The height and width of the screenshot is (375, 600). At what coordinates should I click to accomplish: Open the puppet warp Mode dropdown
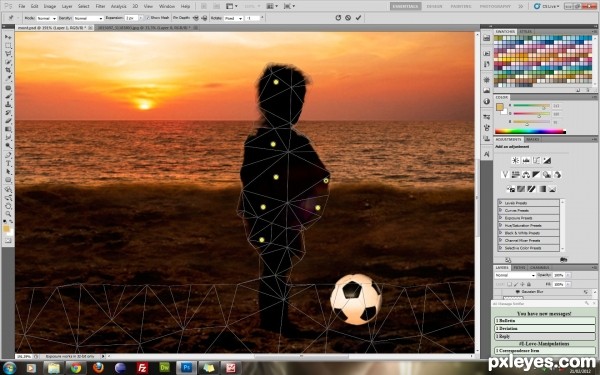(46, 18)
